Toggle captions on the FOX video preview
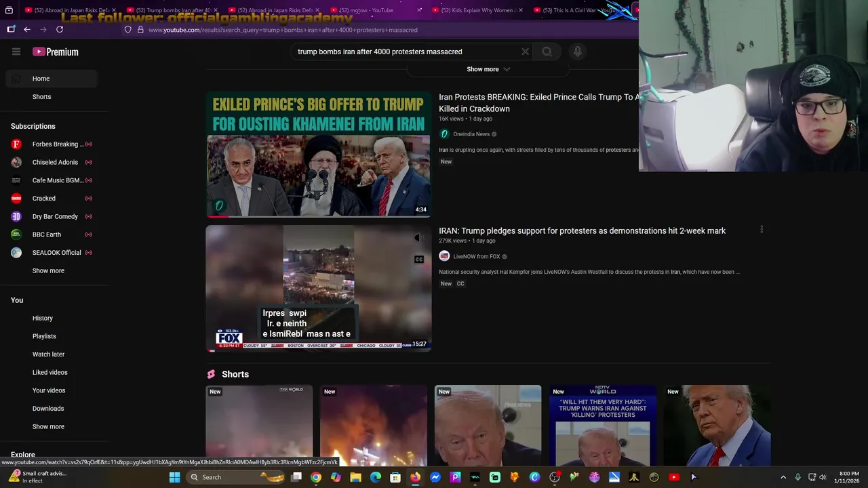The width and height of the screenshot is (868, 488). [x=419, y=260]
